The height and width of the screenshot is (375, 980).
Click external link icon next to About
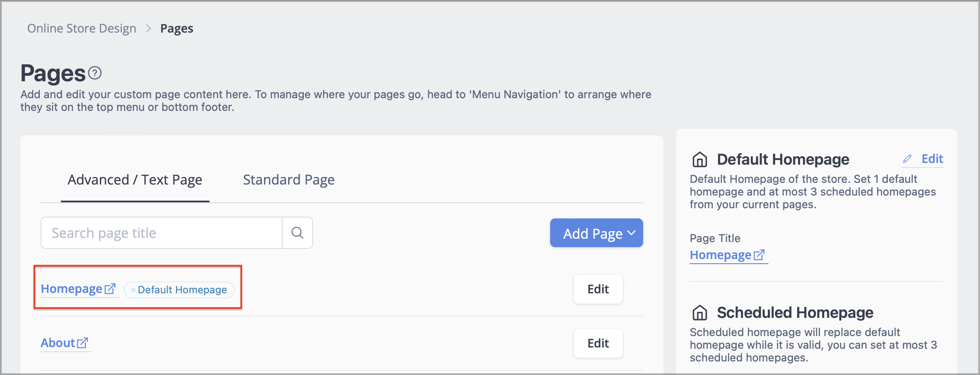pos(83,343)
